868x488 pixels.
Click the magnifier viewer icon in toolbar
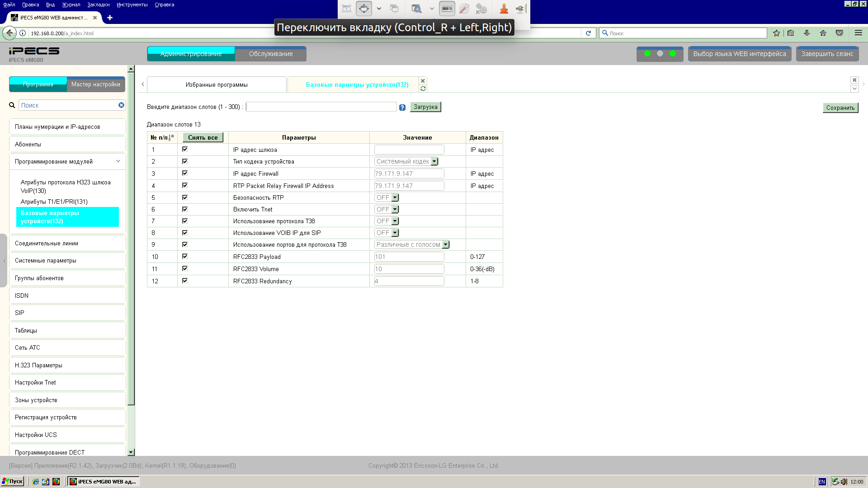pyautogui.click(x=416, y=9)
